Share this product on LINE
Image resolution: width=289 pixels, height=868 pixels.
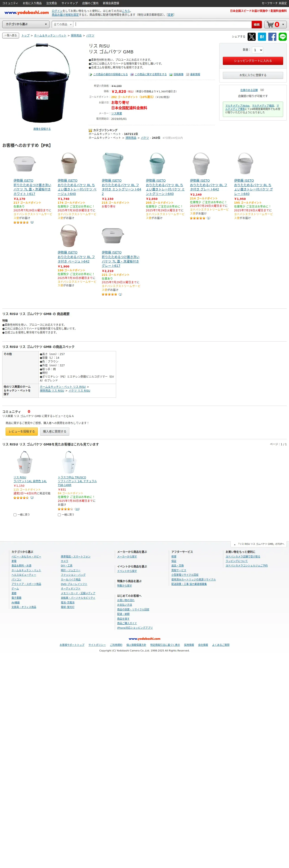coord(283,37)
